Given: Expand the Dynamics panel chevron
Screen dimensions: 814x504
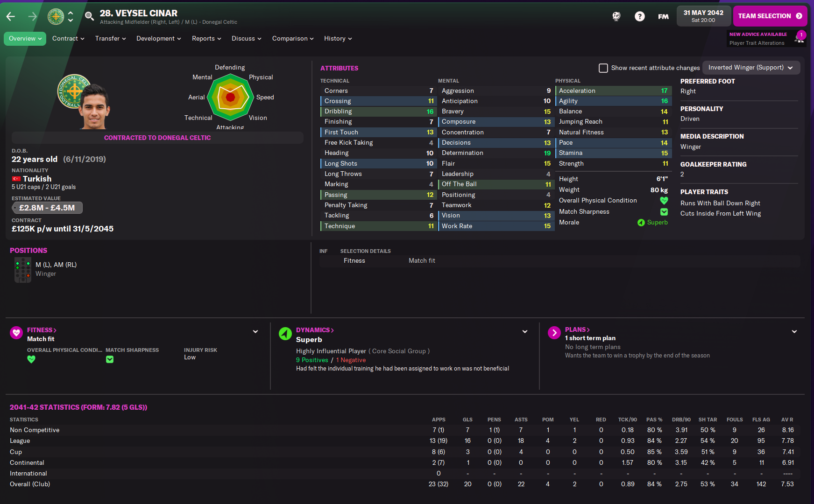Looking at the screenshot, I should click(525, 332).
